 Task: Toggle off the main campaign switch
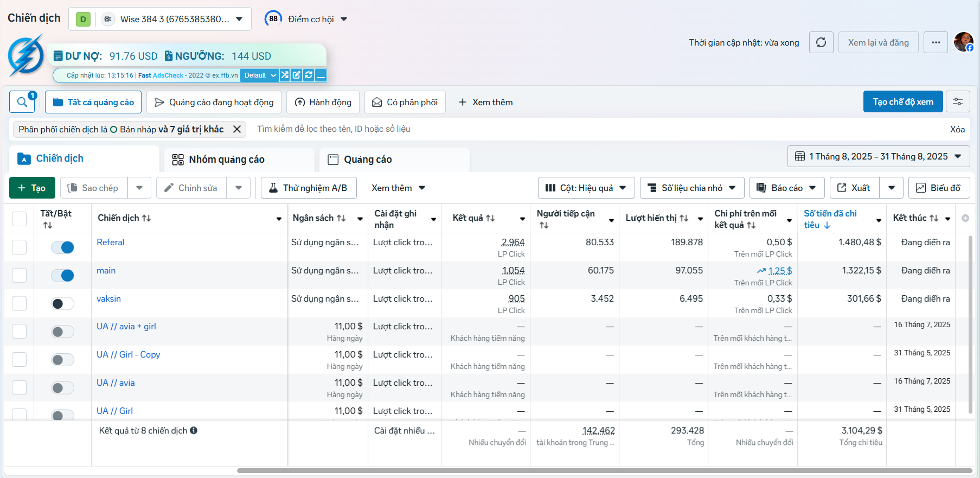[x=62, y=276]
